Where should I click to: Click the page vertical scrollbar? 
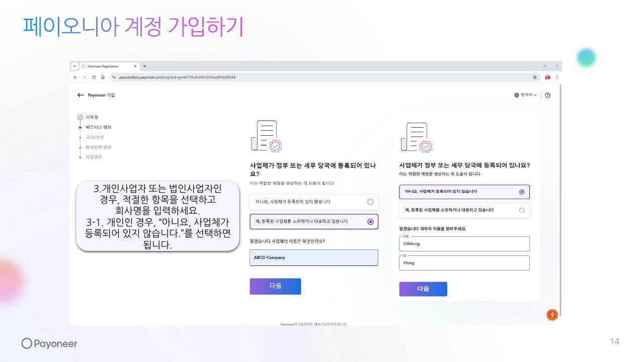559,201
